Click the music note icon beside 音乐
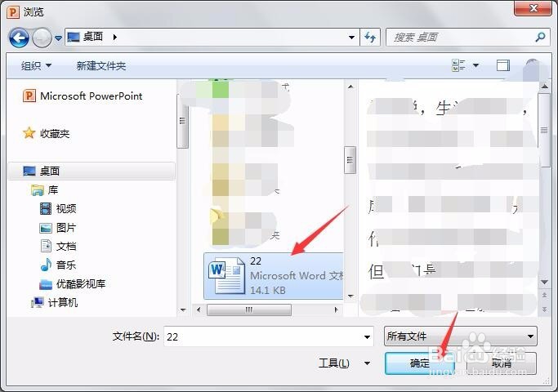 point(46,265)
